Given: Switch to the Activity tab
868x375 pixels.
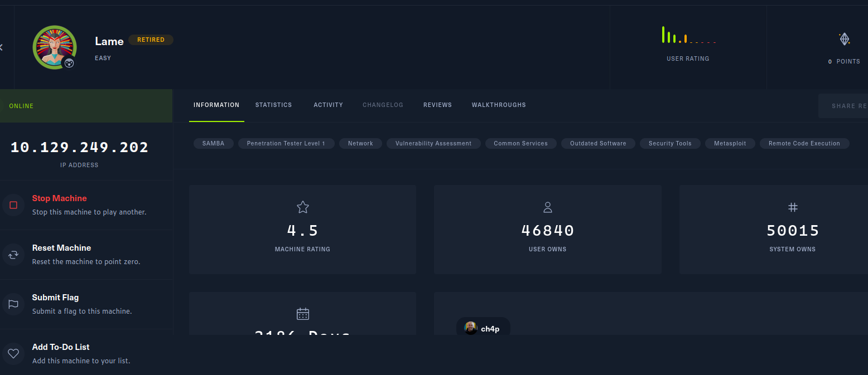Looking at the screenshot, I should (328, 105).
